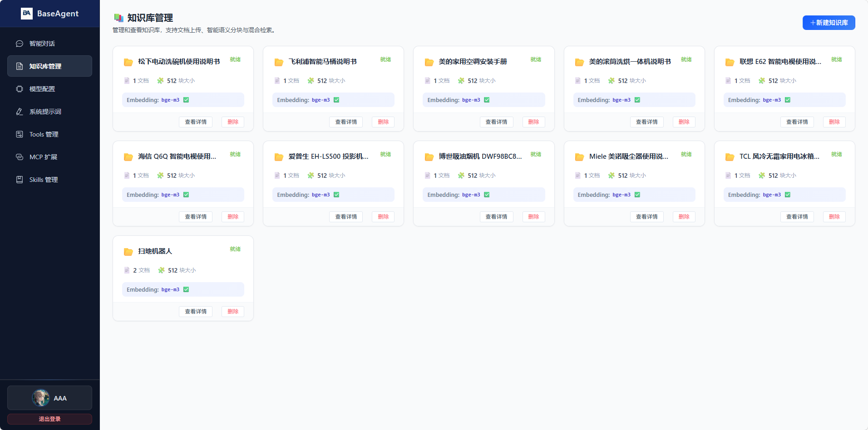The width and height of the screenshot is (868, 430).
Task: Click the 扫地机器人 card title
Action: tap(155, 251)
